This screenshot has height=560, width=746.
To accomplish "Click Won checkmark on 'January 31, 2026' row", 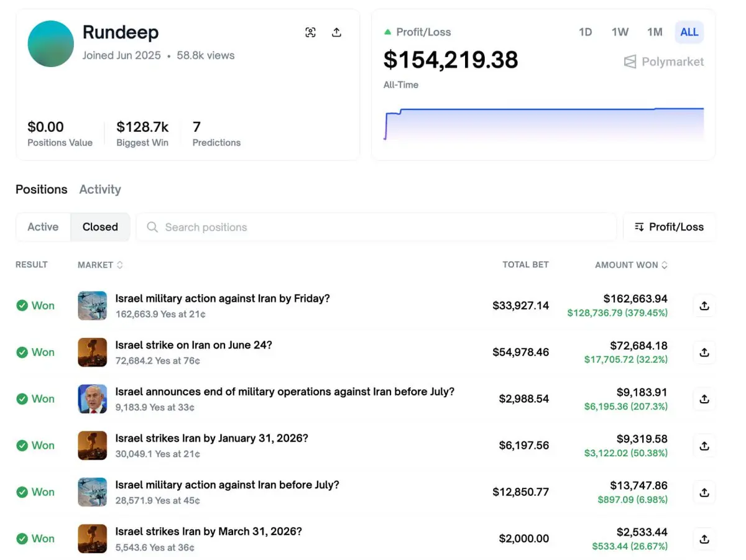I will coord(22,445).
